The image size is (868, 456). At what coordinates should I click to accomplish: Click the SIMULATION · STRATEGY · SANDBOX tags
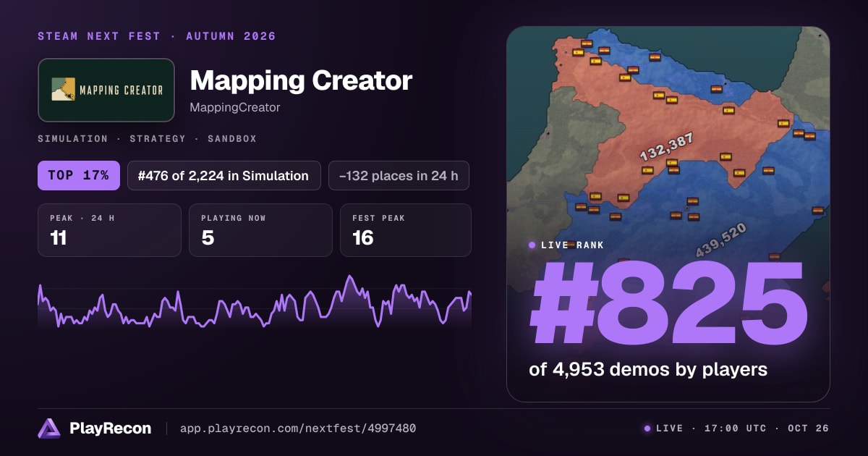[147, 138]
